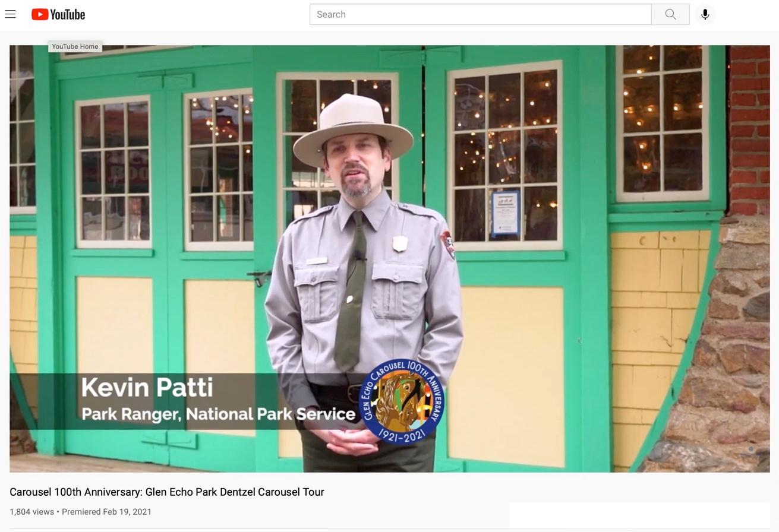Open the hamburger guide menu
Viewport: 779px width, 532px height.
(x=10, y=14)
